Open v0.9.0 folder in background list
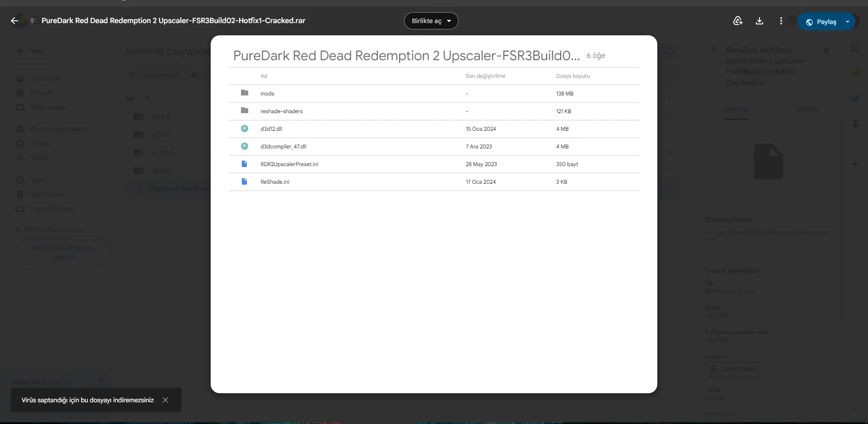The width and height of the screenshot is (868, 424). pyautogui.click(x=160, y=134)
